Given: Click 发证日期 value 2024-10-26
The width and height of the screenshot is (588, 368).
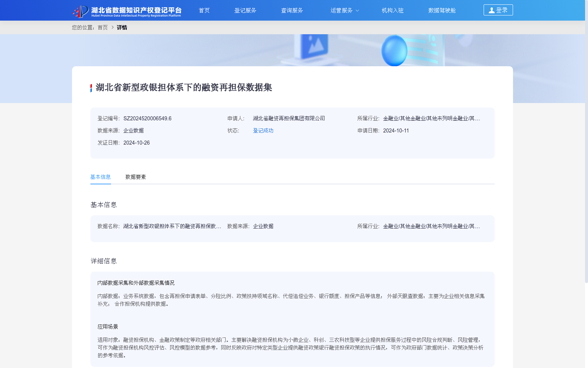Looking at the screenshot, I should click(136, 143).
